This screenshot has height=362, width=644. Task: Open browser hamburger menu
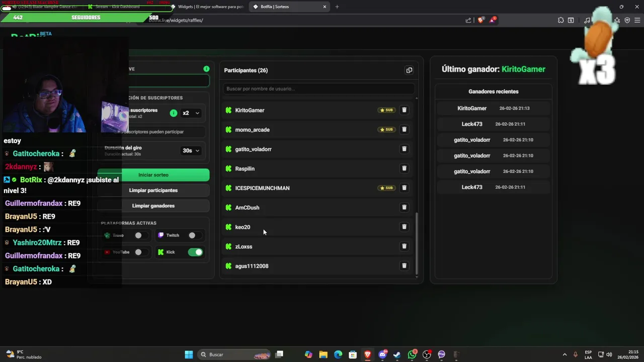pyautogui.click(x=637, y=20)
